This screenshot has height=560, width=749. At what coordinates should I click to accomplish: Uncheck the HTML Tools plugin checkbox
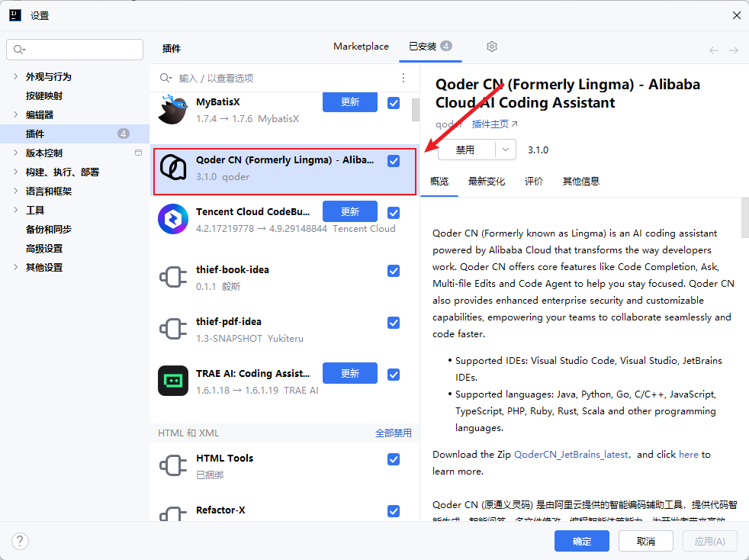394,459
